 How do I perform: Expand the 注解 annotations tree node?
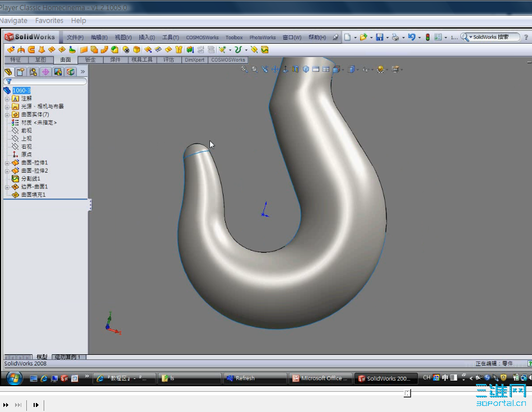pyautogui.click(x=7, y=99)
